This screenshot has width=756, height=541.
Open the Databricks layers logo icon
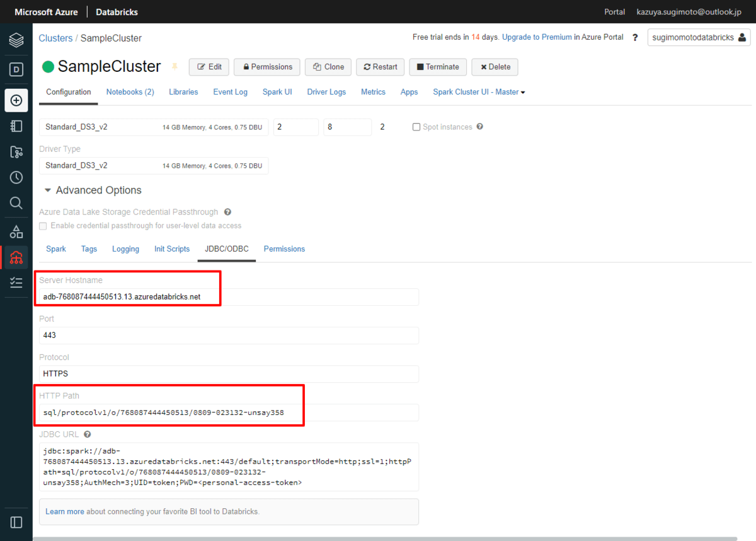tap(16, 40)
